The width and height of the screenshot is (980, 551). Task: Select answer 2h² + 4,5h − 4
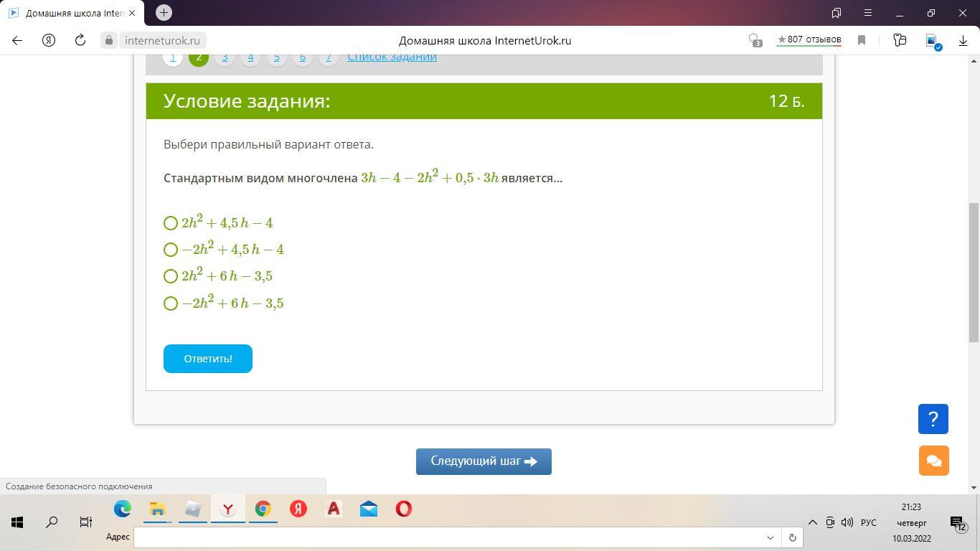(x=171, y=223)
